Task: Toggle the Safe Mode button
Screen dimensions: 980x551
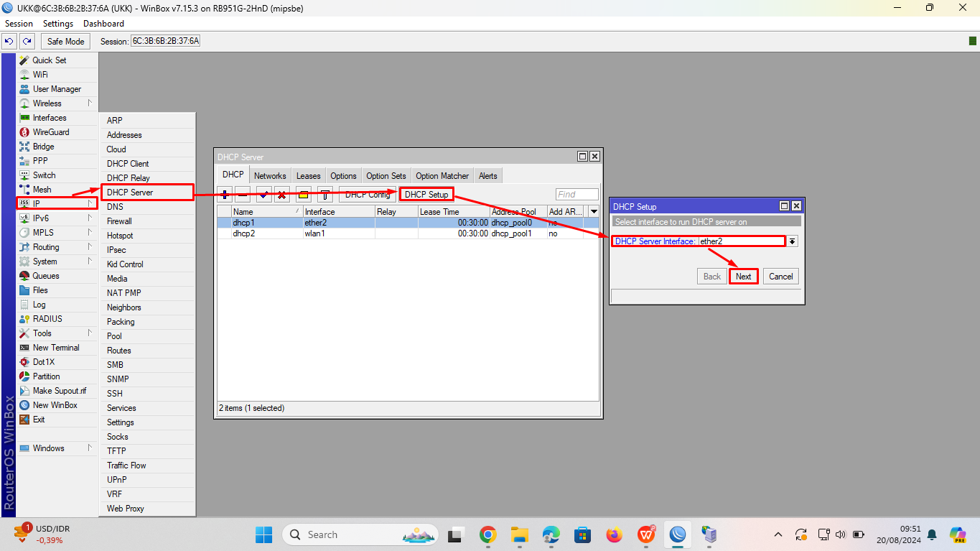Action: pyautogui.click(x=66, y=42)
